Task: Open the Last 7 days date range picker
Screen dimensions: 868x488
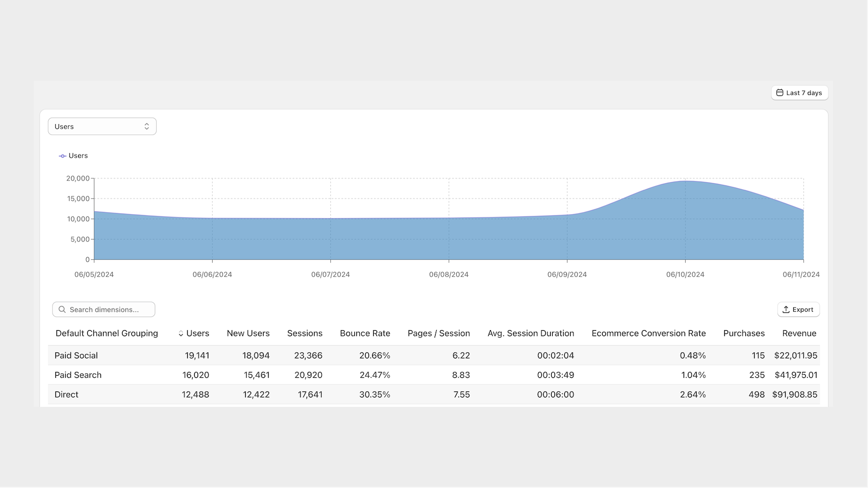Action: 800,93
